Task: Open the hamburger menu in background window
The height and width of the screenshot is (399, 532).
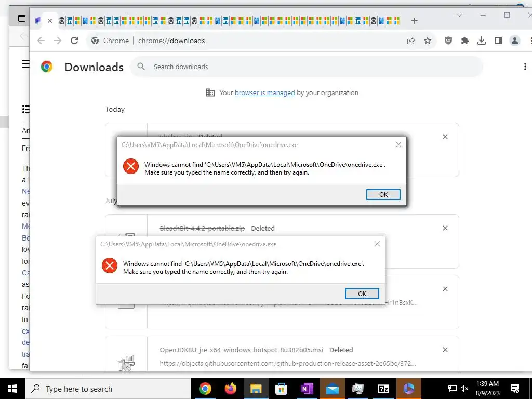Action: tap(25, 64)
